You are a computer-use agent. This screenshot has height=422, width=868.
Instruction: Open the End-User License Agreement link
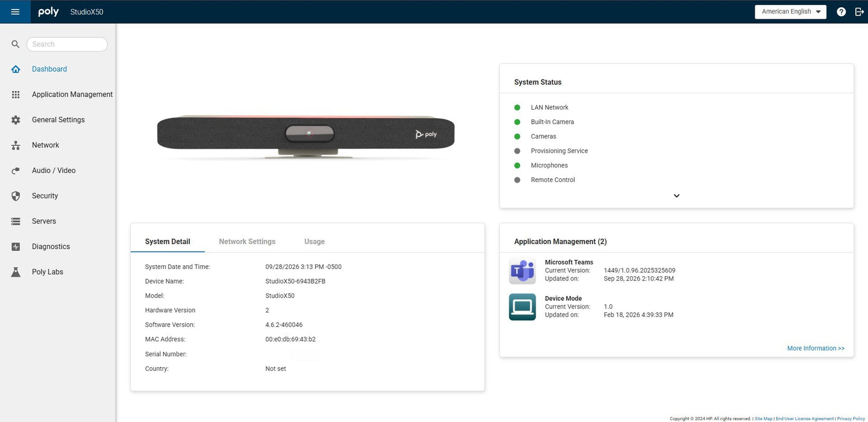click(x=805, y=418)
